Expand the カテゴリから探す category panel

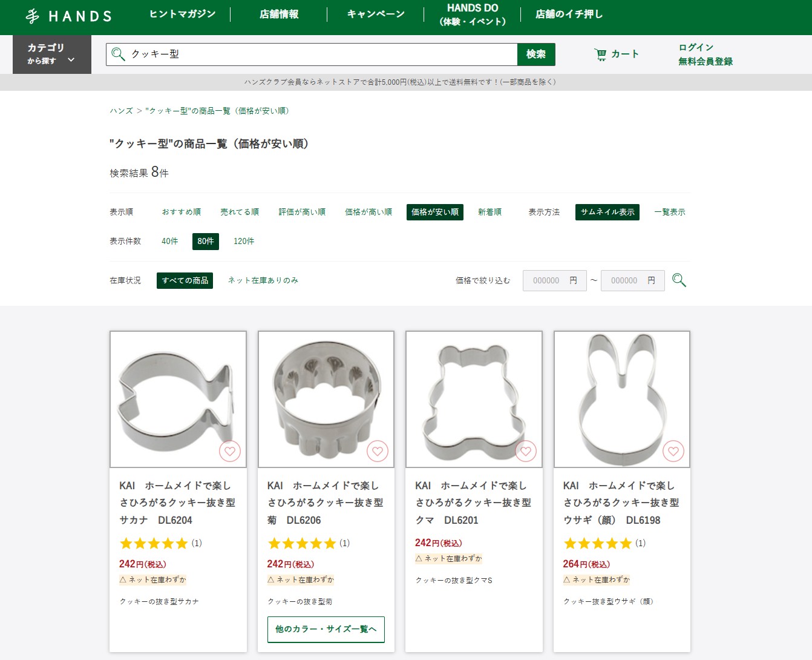point(51,54)
